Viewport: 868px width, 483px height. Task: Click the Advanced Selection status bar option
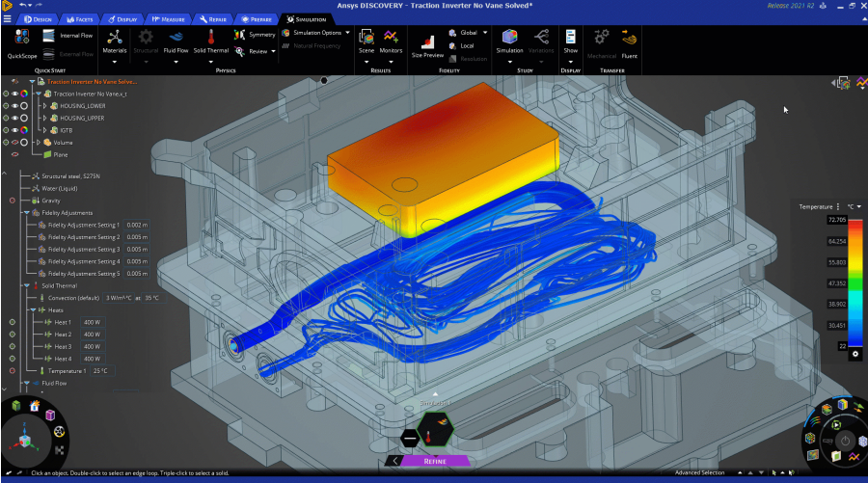(699, 472)
